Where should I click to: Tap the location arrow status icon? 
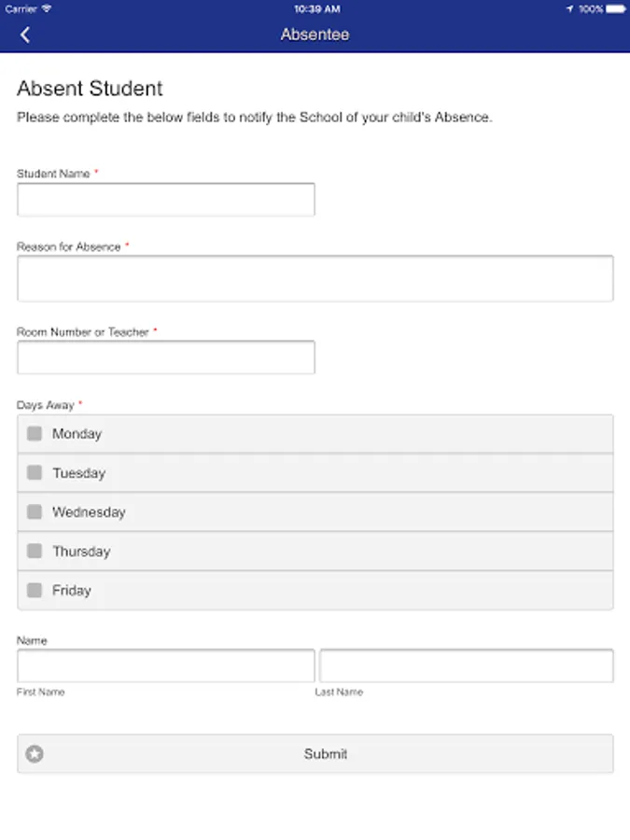pyautogui.click(x=569, y=8)
